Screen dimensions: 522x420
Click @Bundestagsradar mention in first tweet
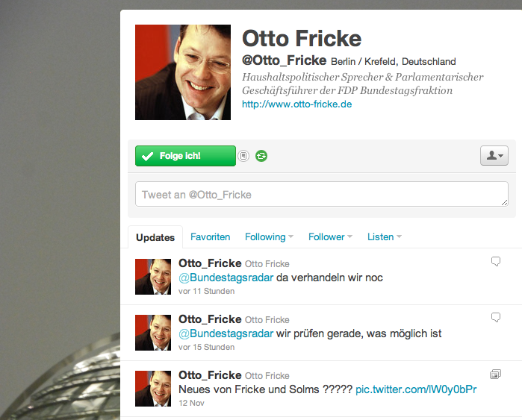point(226,278)
